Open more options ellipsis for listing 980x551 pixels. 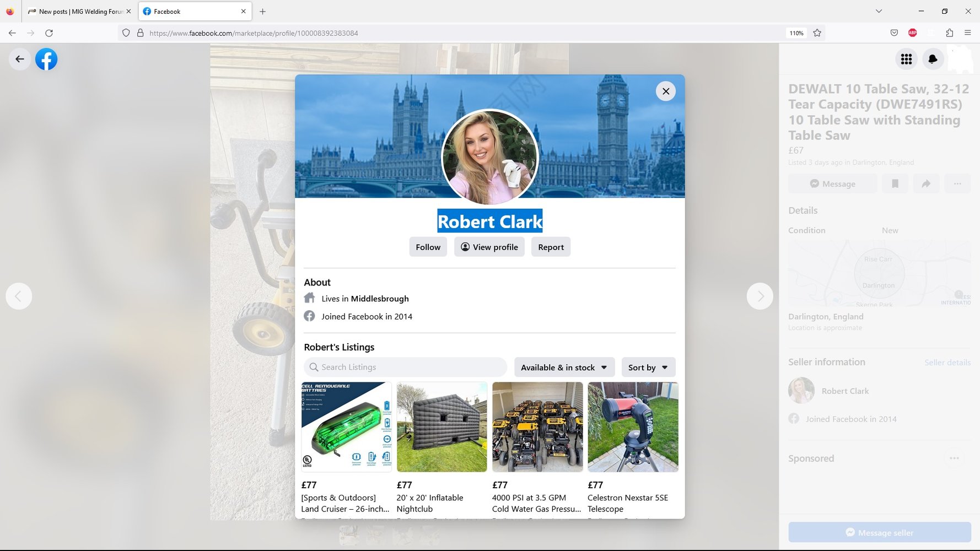(x=957, y=183)
